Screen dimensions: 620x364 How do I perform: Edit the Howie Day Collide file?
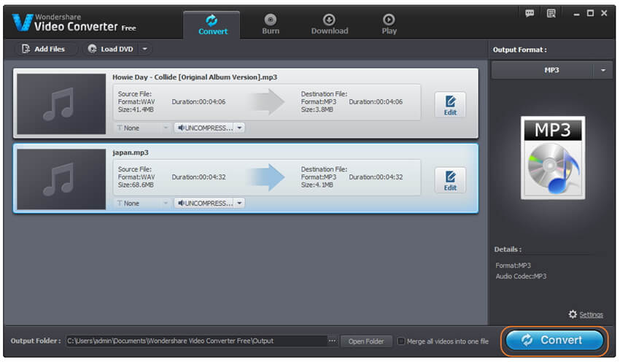point(450,105)
